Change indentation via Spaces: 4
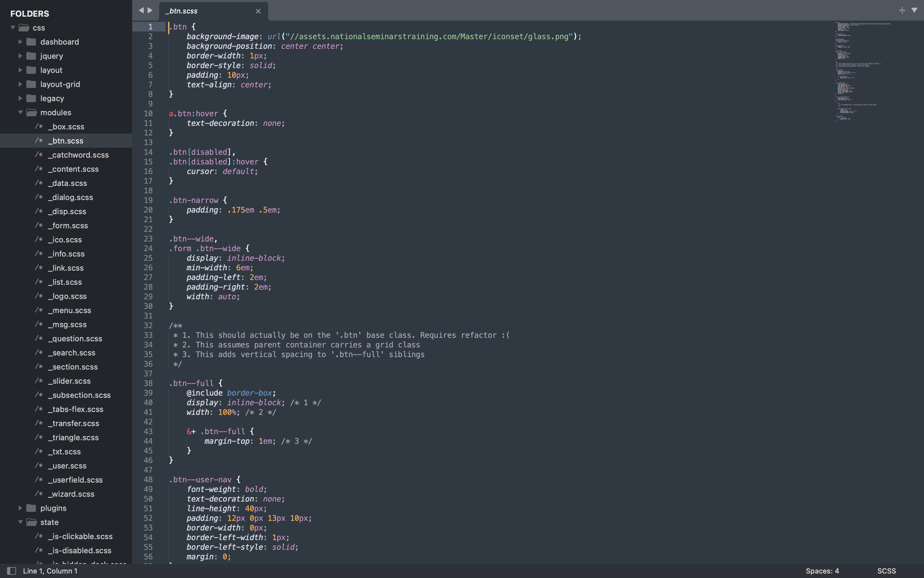The image size is (924, 578). (x=822, y=571)
